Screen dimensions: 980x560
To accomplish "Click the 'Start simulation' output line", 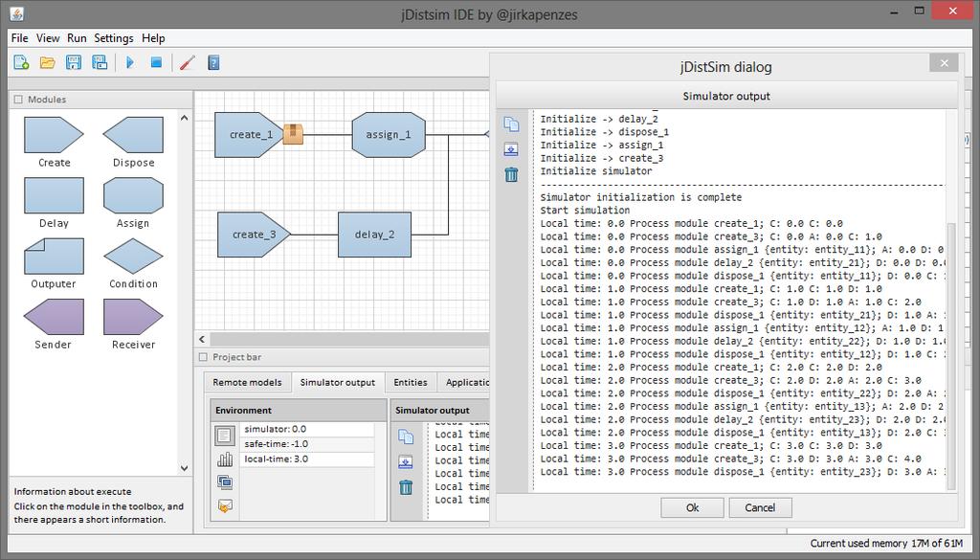I will point(585,211).
